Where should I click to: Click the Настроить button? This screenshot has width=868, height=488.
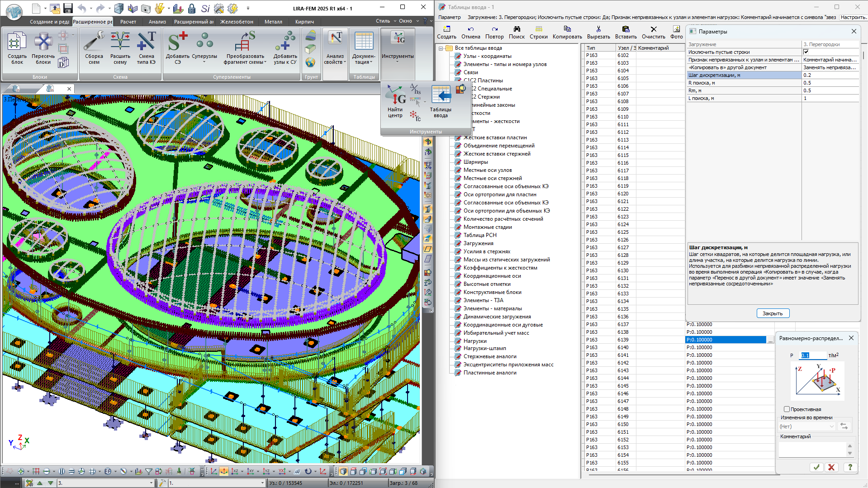tap(854, 17)
